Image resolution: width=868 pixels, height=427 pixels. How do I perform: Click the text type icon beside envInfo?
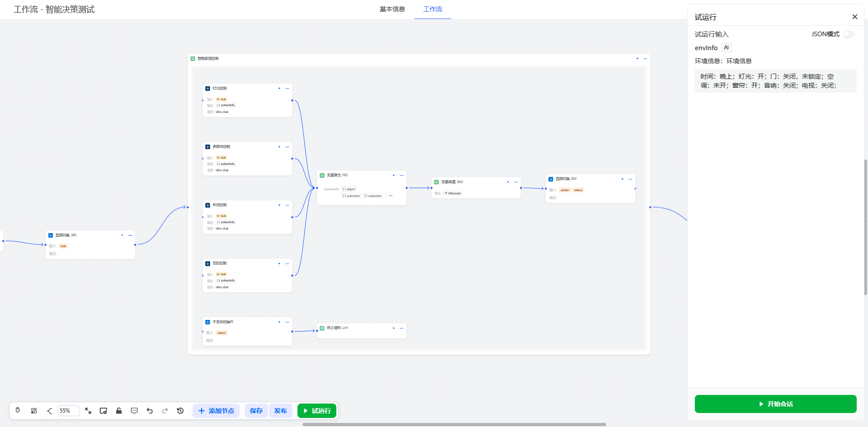[726, 47]
